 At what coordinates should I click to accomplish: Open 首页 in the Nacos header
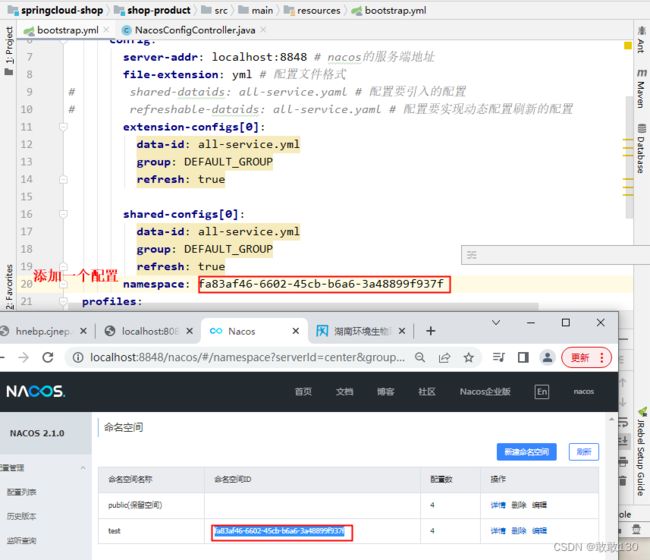[x=303, y=392]
